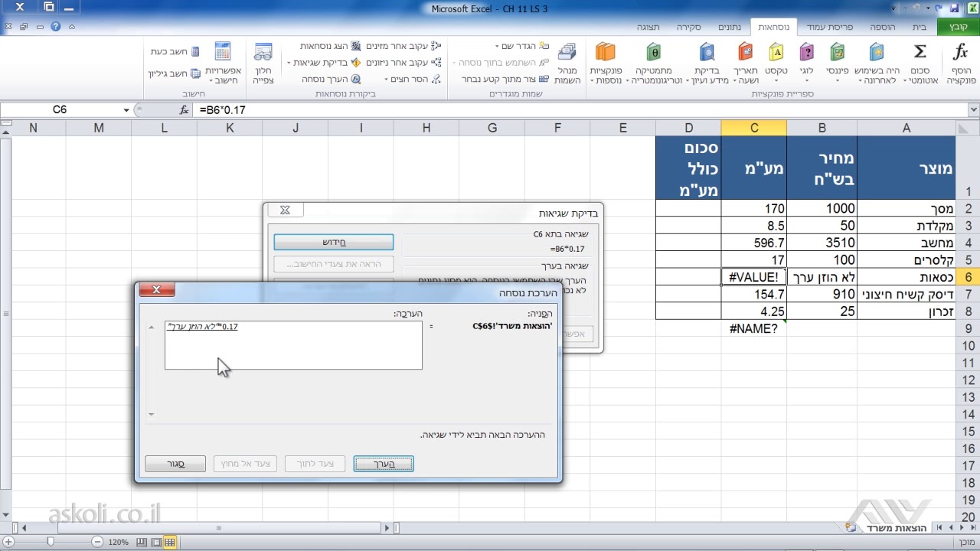The width and height of the screenshot is (980, 551).
Task: Expand the Error Checking dropdown arrow in ribbon
Action: coord(289,64)
